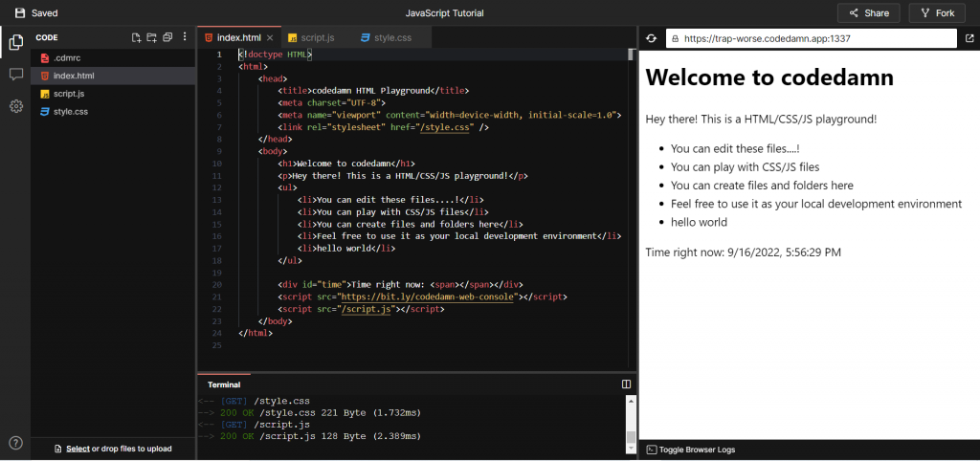The width and height of the screenshot is (980, 461).
Task: Click the terminal scrollbar up arrow
Action: pyautogui.click(x=631, y=401)
